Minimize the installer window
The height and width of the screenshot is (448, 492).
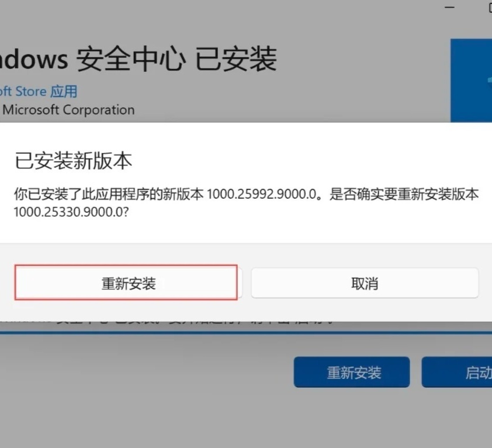pos(450,7)
